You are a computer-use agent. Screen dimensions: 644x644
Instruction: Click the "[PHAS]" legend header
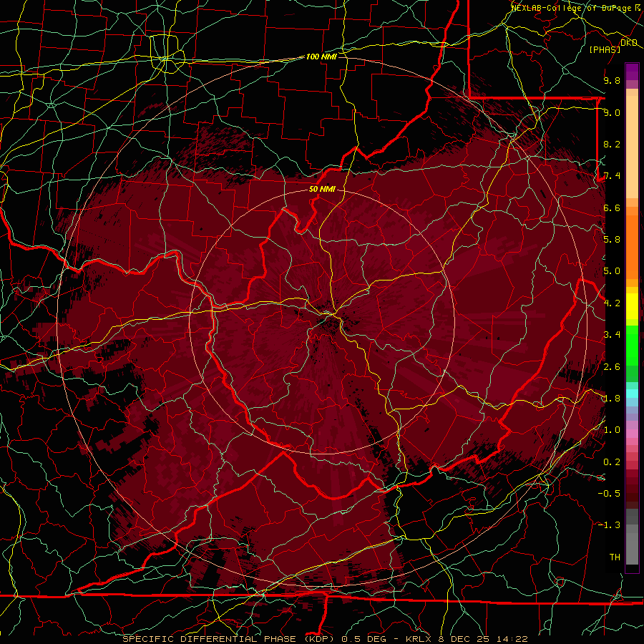[x=605, y=49]
